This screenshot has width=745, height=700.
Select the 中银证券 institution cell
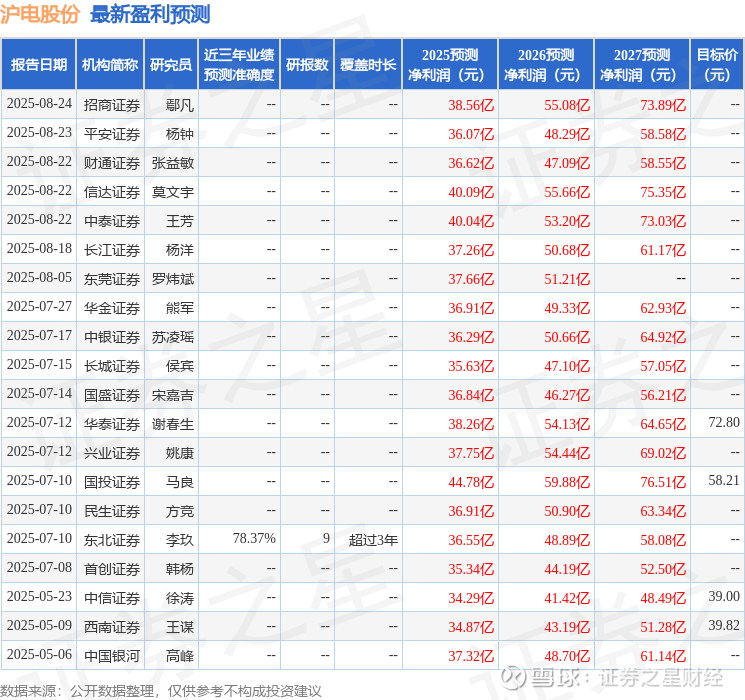click(112, 337)
